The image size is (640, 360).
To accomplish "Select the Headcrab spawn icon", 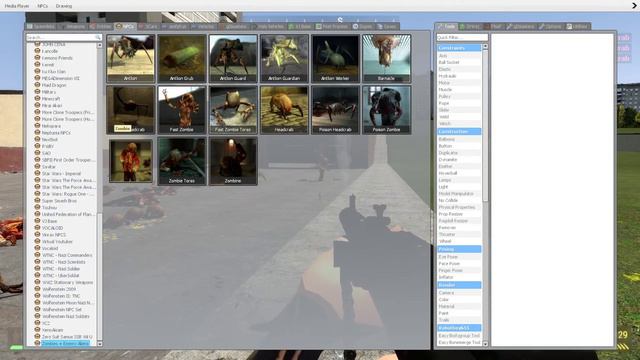I will tap(284, 109).
